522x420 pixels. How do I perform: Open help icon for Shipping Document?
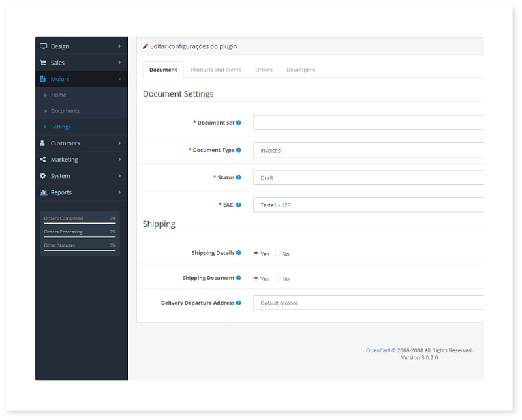tap(238, 278)
